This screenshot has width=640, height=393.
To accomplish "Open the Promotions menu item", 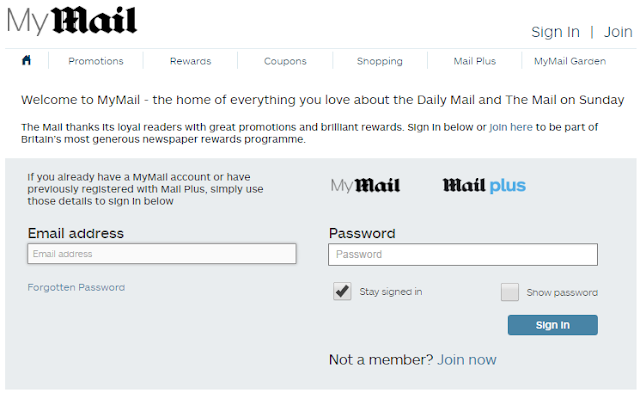I will (x=96, y=61).
